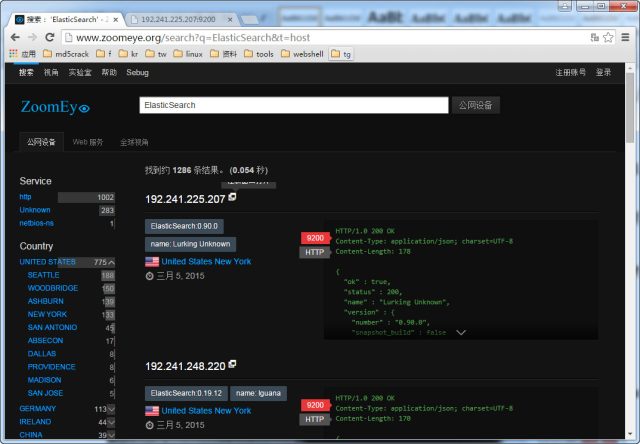This screenshot has height=444, width=640.
Task: Click the translate icon in address bar
Action: point(595,38)
